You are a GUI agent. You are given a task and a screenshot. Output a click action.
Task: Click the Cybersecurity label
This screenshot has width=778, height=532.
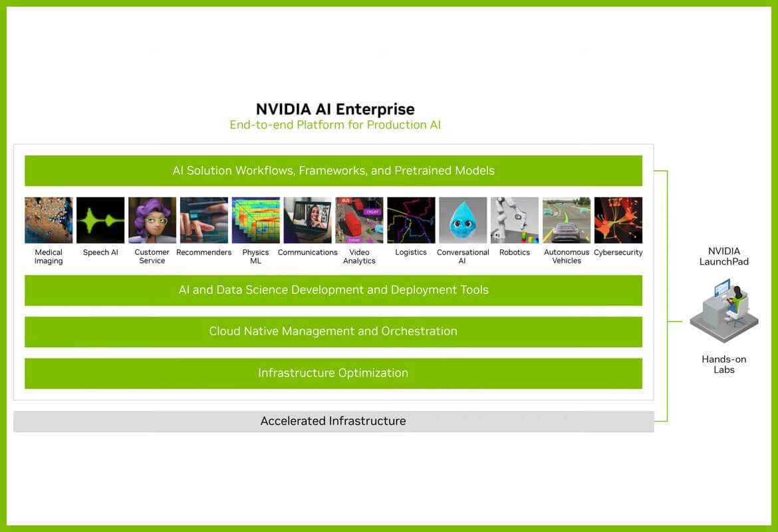click(618, 252)
